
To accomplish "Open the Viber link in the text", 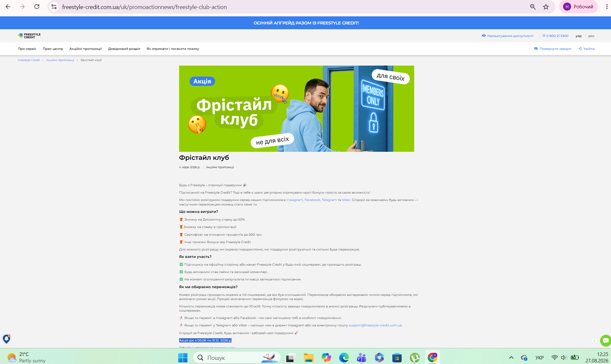I will pos(346,200).
